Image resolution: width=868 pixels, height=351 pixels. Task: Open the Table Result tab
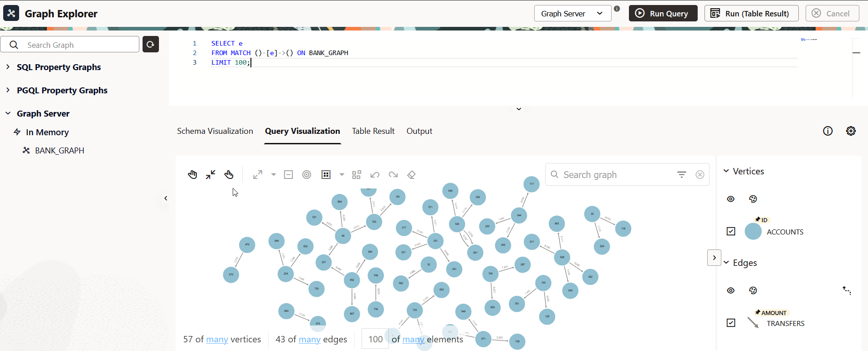(x=373, y=131)
